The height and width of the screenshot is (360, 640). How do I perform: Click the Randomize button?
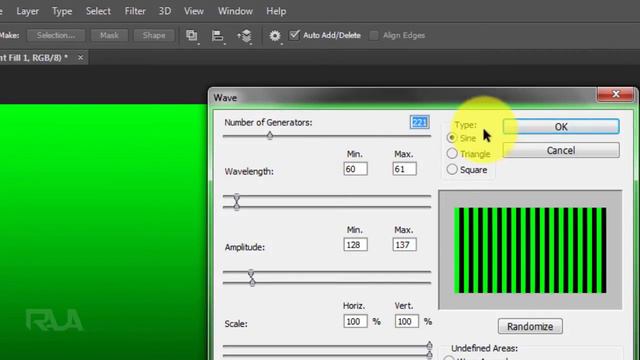pos(530,326)
